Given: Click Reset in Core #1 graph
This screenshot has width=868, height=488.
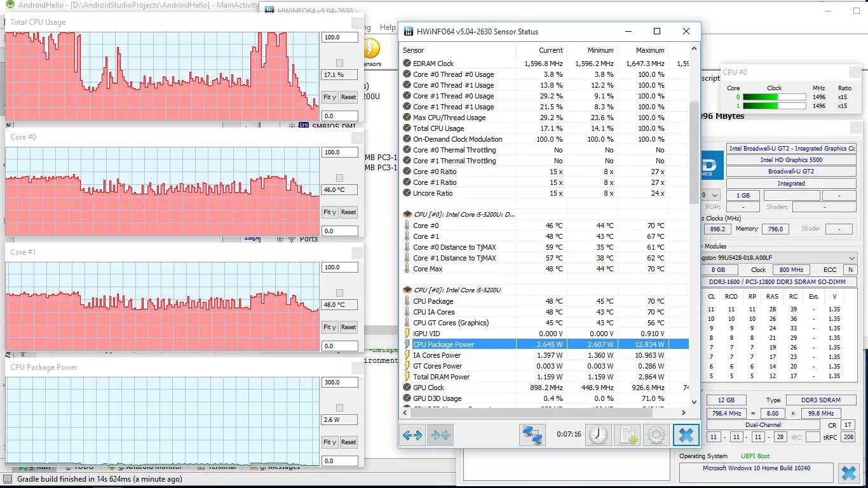Looking at the screenshot, I should tap(348, 327).
